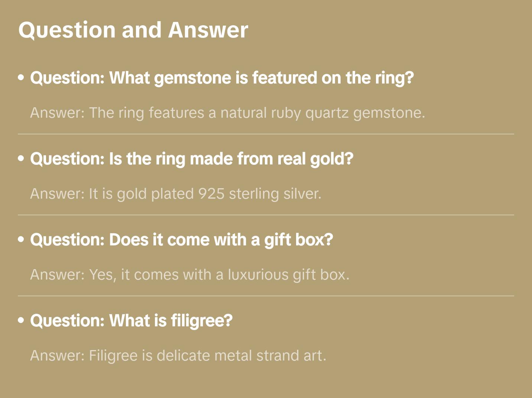This screenshot has width=532, height=398.
Task: Expand the gemstone featured on ring question
Action: (x=222, y=78)
